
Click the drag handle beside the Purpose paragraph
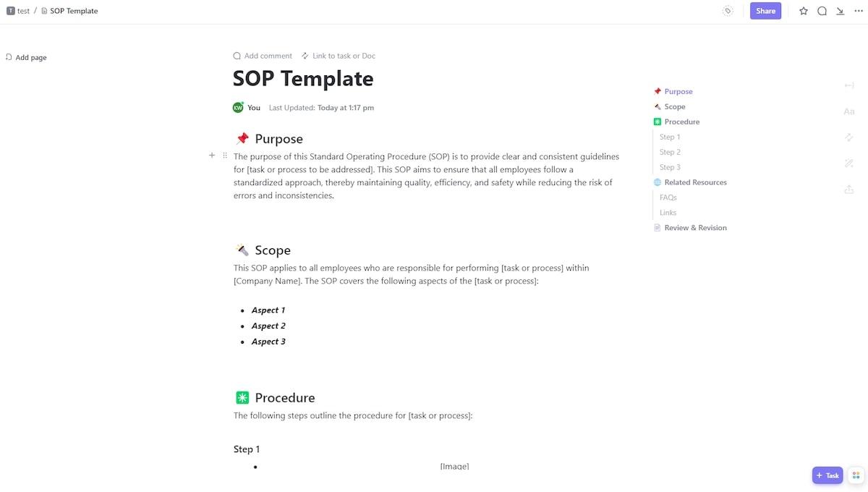(225, 156)
